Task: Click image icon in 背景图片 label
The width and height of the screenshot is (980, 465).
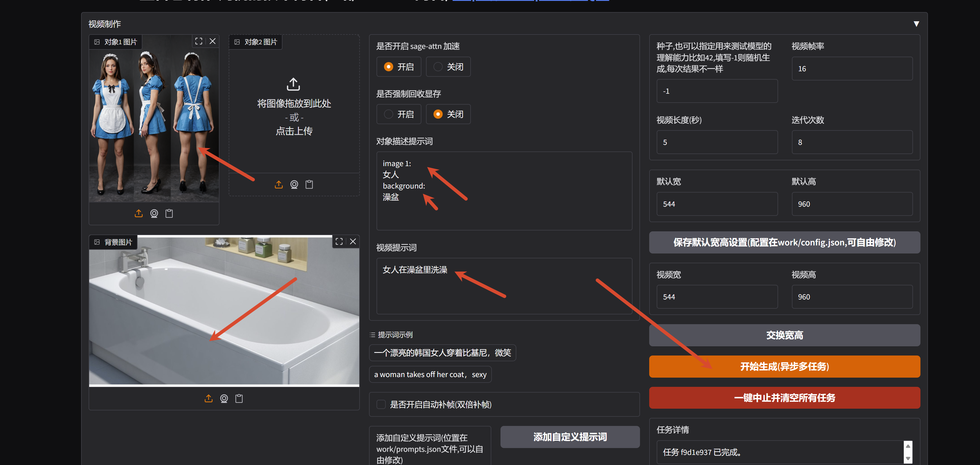Action: pos(97,242)
